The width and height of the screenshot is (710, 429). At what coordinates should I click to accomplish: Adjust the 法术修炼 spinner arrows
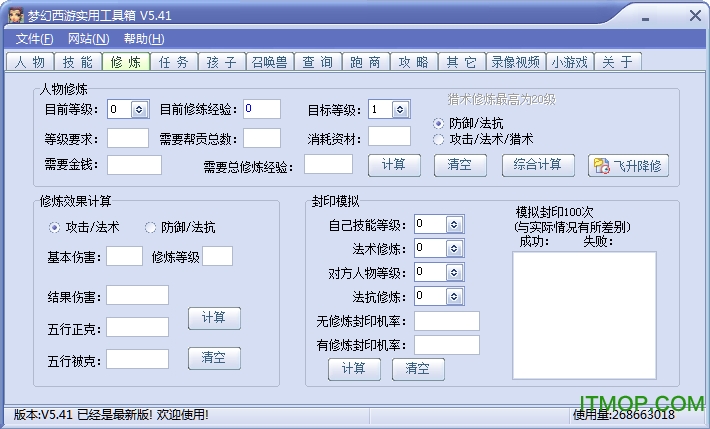[x=454, y=248]
